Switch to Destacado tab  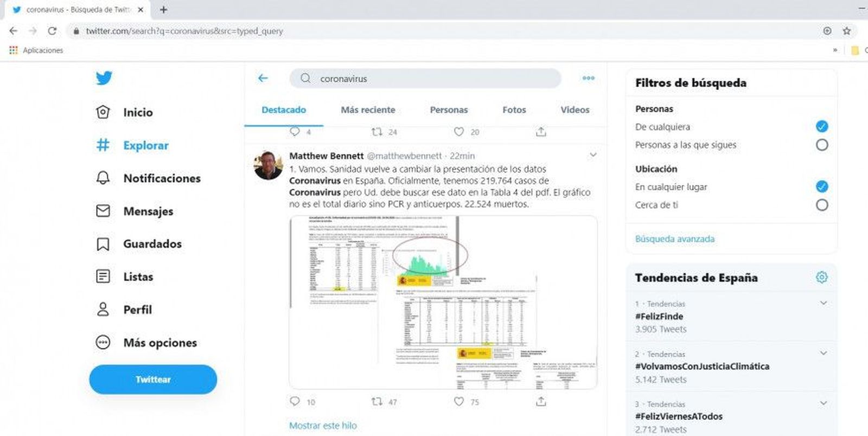tap(284, 110)
